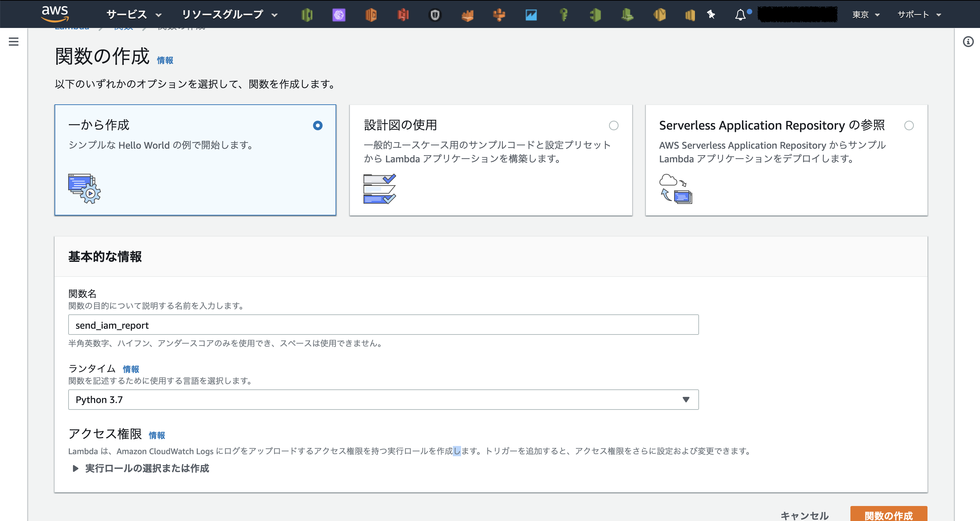980x521 pixels.
Task: Select Serverless Application Repository の参照 option
Action: [910, 125]
